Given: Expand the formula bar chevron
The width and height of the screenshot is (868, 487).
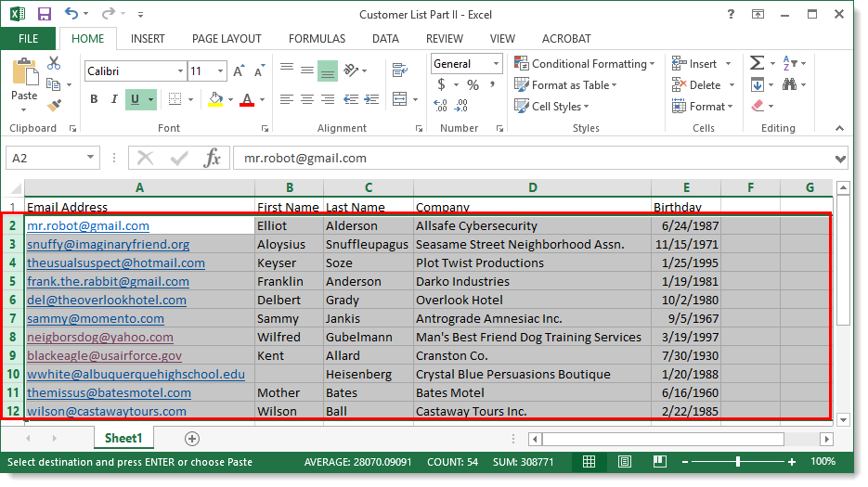Looking at the screenshot, I should (840, 159).
